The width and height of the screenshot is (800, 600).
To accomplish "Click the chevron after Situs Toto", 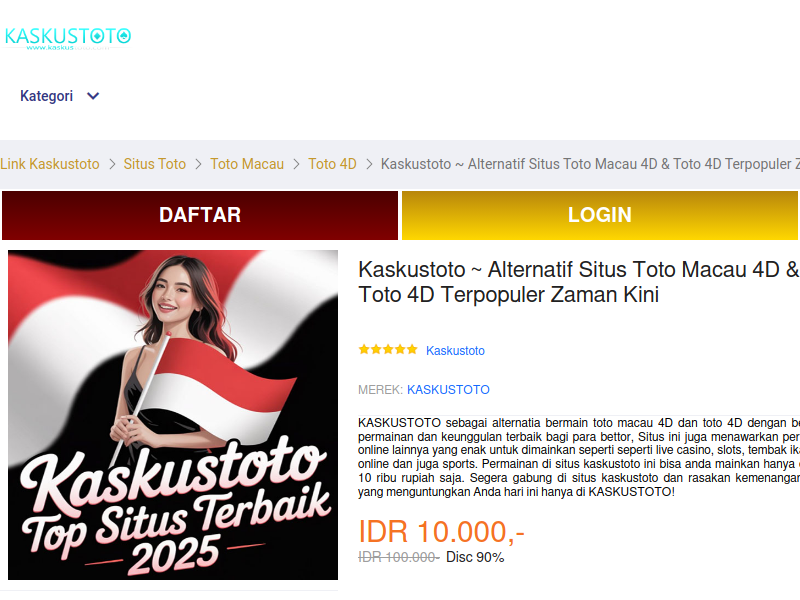I will [198, 164].
